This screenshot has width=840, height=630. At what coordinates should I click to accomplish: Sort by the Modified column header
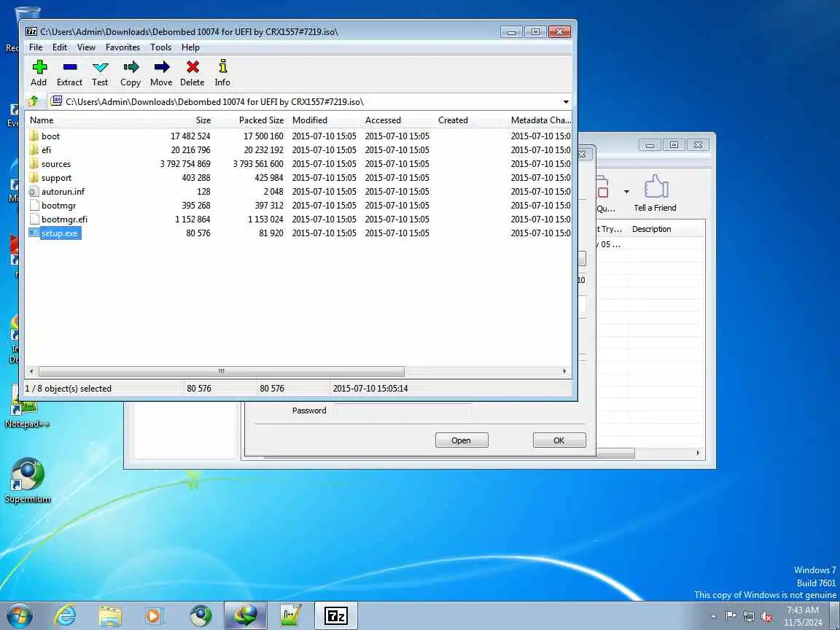(x=324, y=120)
